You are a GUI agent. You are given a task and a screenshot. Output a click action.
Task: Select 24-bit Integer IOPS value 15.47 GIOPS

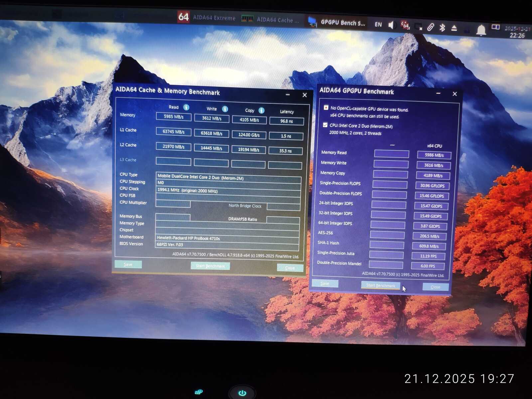click(431, 206)
